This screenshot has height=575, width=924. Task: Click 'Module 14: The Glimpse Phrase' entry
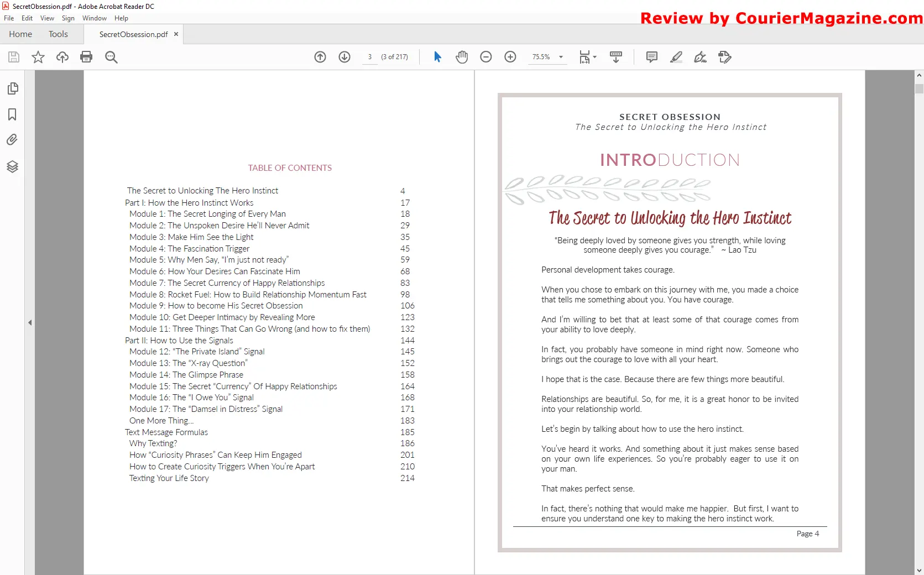186,375
